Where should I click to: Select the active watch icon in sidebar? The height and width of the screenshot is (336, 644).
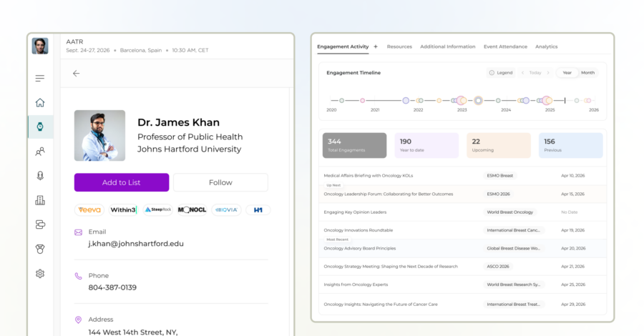point(40,127)
